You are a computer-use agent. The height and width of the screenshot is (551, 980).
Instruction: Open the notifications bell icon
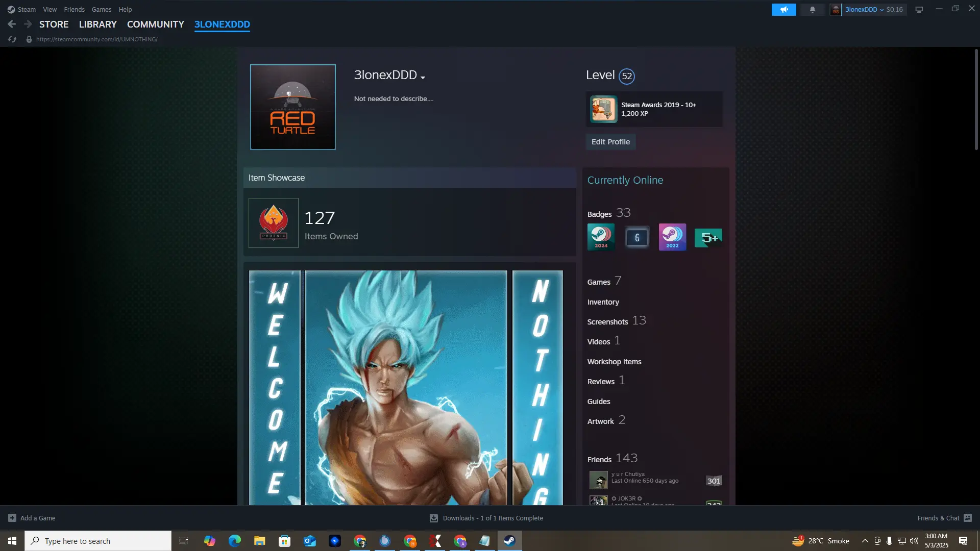pyautogui.click(x=812, y=10)
